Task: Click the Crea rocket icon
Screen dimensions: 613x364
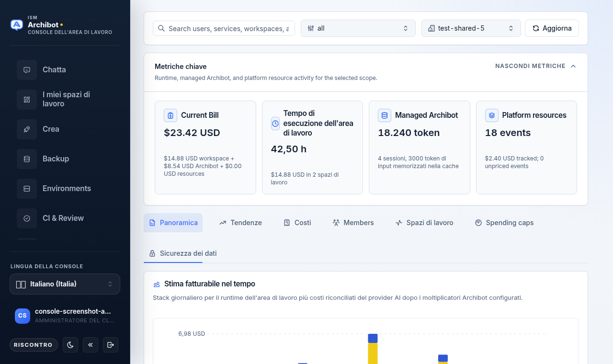Action: pyautogui.click(x=27, y=129)
